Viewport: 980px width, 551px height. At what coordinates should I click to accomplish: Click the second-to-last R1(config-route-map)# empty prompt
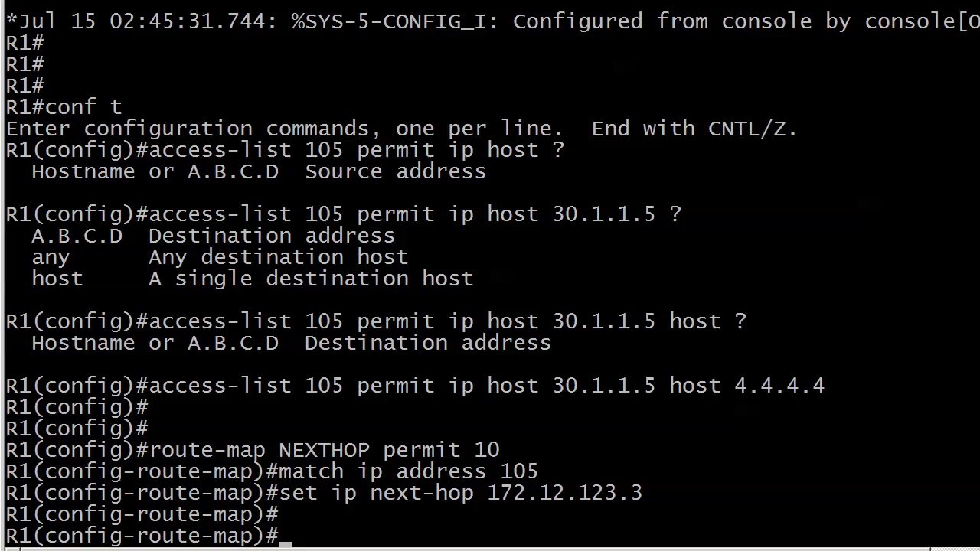click(x=142, y=514)
